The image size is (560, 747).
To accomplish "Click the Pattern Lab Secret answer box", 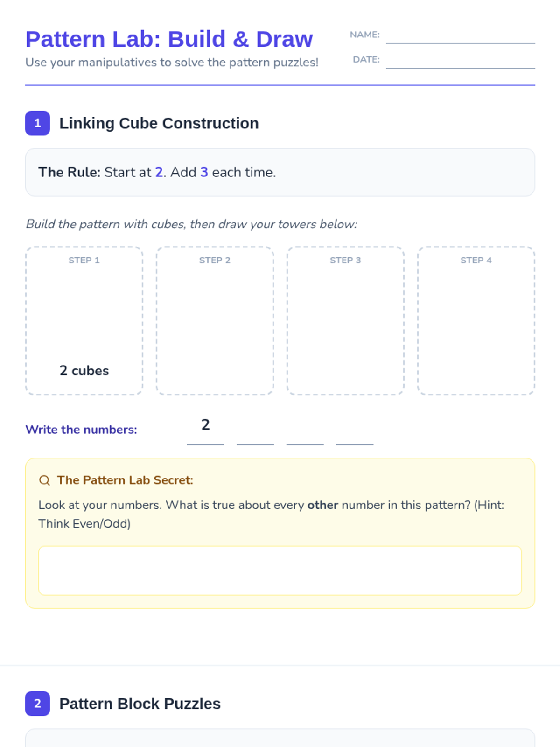I will 280,571.
